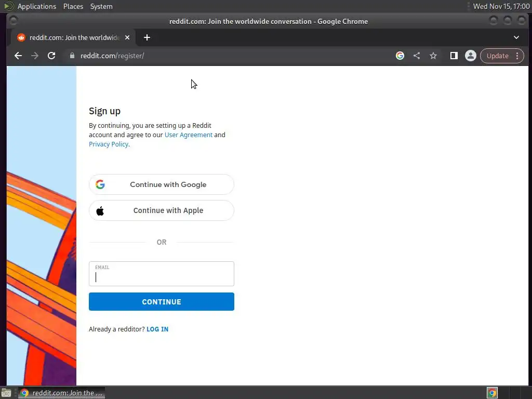
Task: Open the System menu
Action: pos(101,6)
